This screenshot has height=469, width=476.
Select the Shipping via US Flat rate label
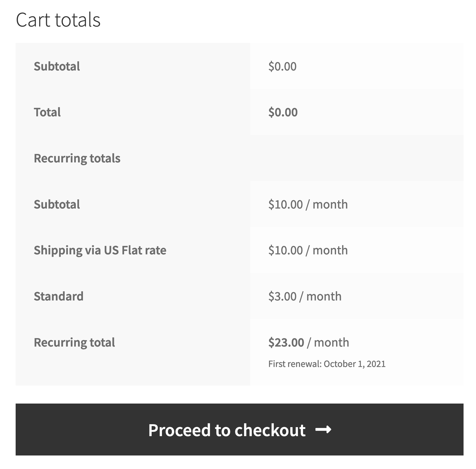coord(100,250)
